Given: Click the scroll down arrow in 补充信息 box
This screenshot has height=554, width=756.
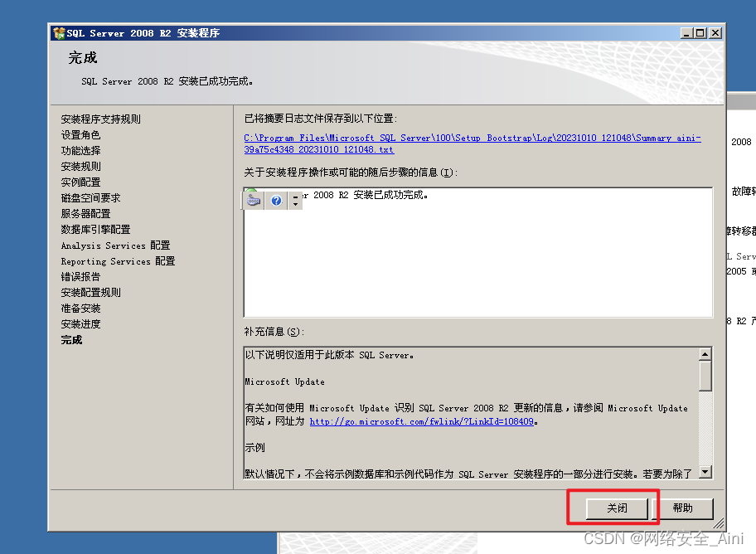Looking at the screenshot, I should point(705,472).
